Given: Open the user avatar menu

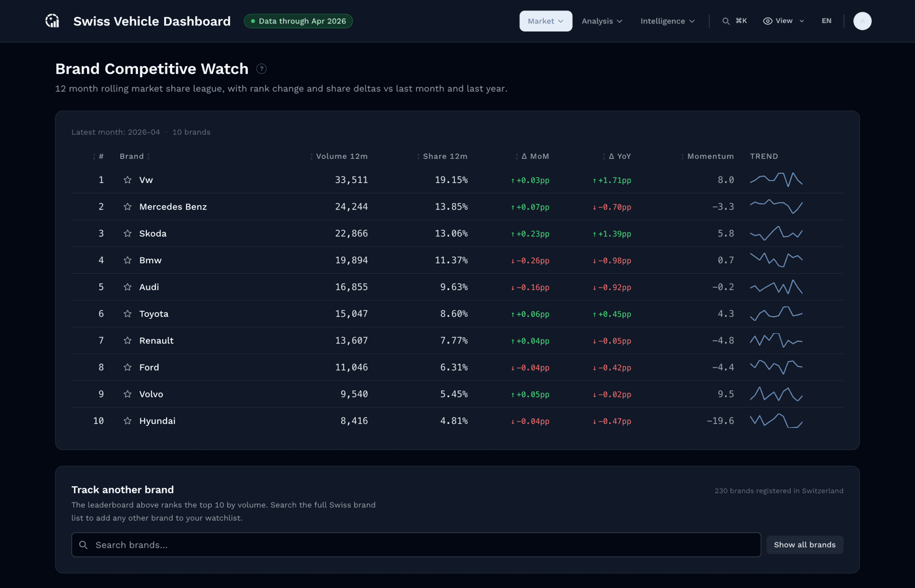Looking at the screenshot, I should click(862, 21).
